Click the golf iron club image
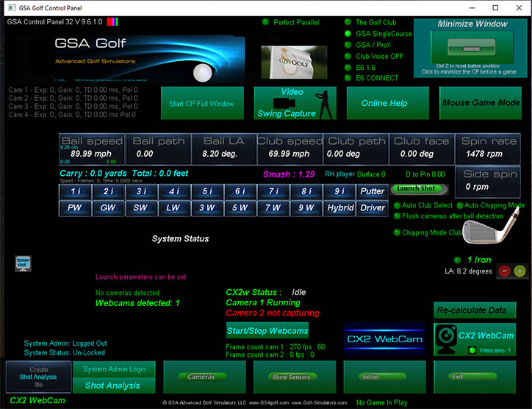Image resolution: width=532 pixels, height=409 pixels. (490, 227)
